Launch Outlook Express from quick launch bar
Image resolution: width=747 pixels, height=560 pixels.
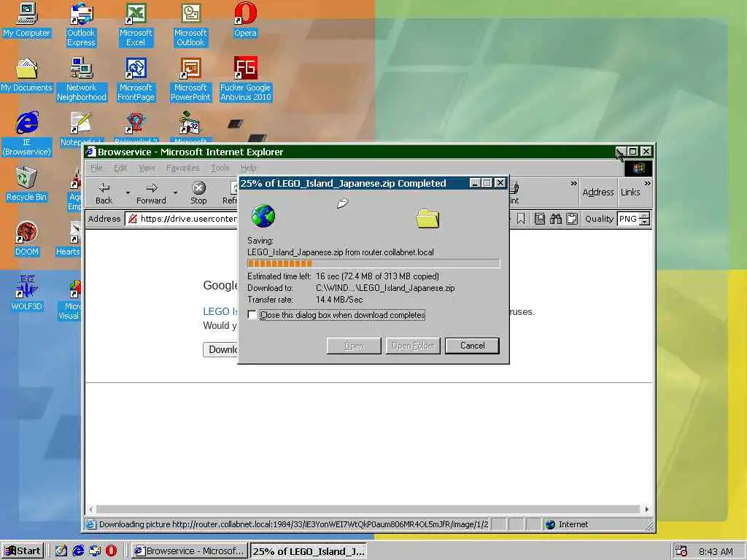pyautogui.click(x=95, y=551)
